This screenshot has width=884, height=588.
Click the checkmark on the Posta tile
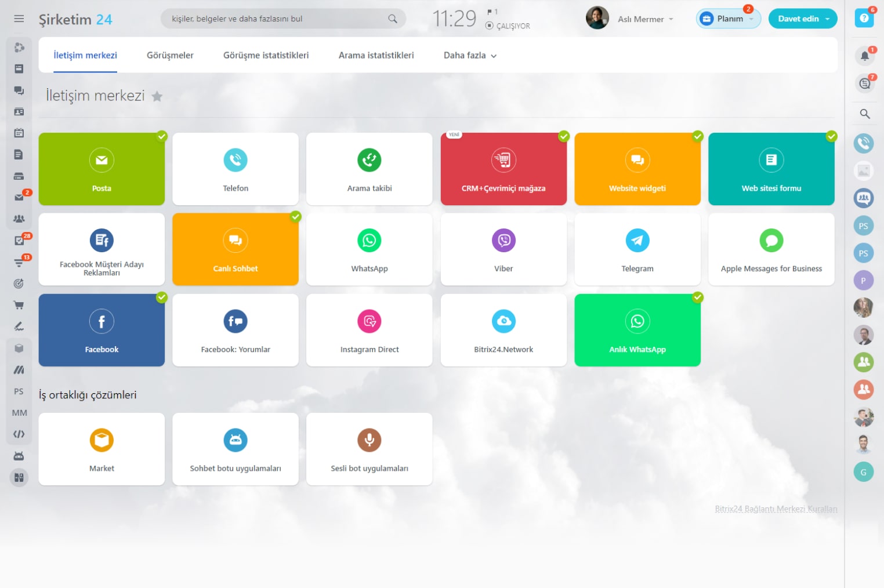162,136
